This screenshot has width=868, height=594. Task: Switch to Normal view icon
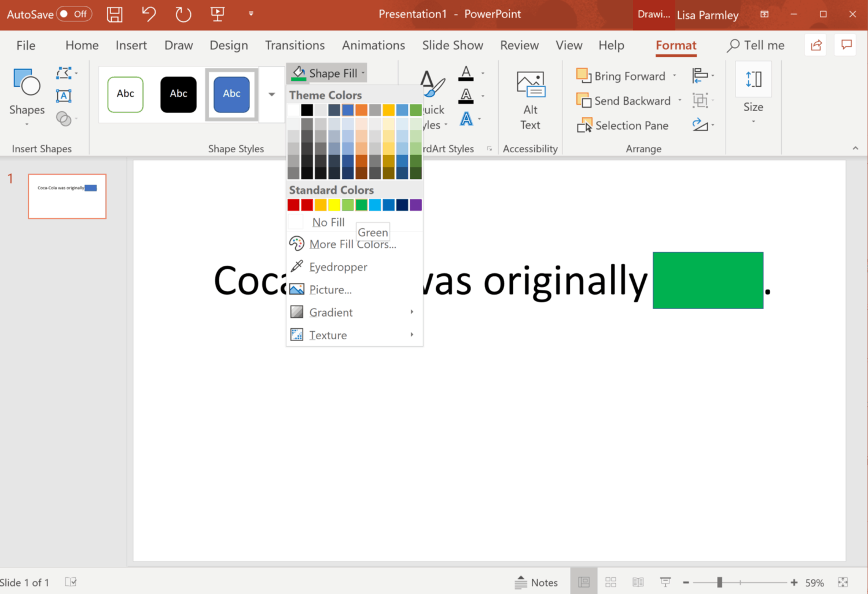pos(584,582)
